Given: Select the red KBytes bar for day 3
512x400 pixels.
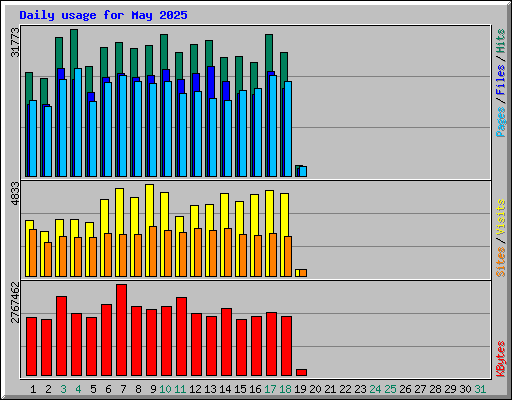Looking at the screenshot, I should point(61,336).
